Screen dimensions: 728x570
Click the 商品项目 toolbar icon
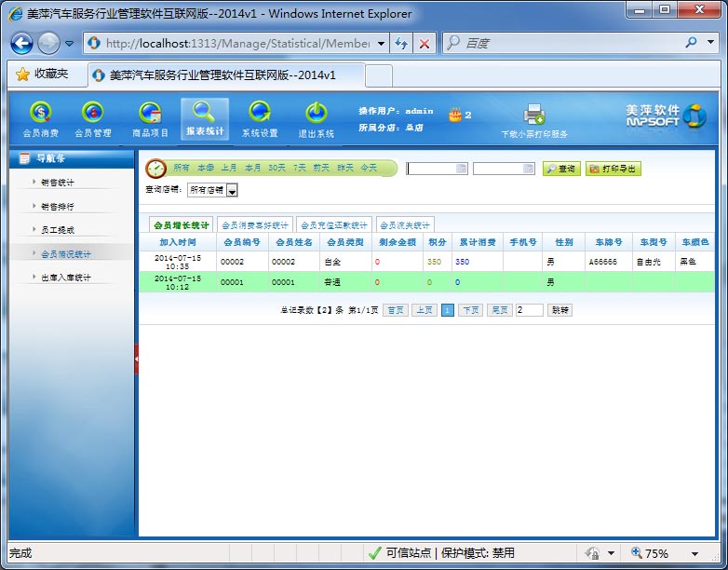(x=150, y=114)
